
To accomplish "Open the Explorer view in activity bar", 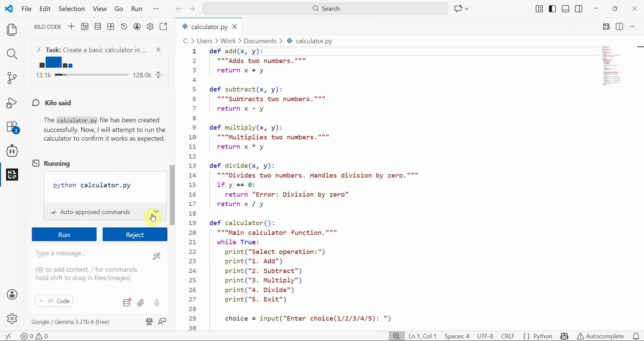I will [12, 30].
